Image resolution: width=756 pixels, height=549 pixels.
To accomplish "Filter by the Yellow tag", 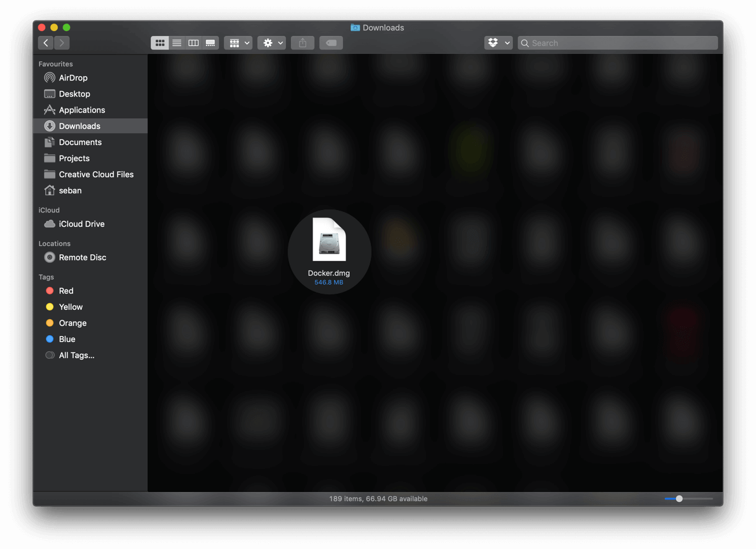I will (90, 307).
